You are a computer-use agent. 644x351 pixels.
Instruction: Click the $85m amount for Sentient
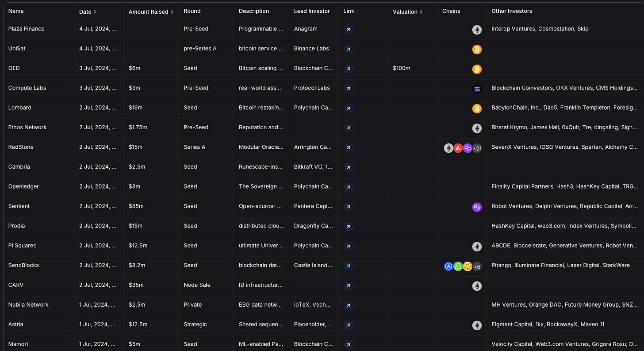pyautogui.click(x=136, y=206)
